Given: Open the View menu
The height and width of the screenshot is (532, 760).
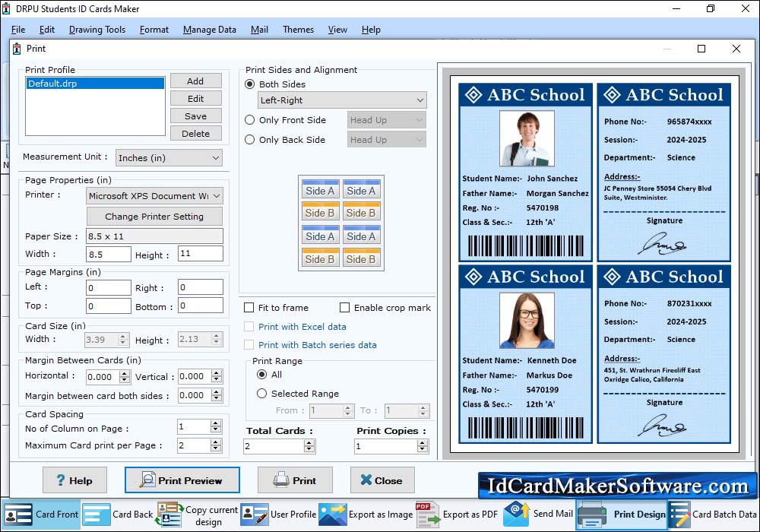Looking at the screenshot, I should click(x=337, y=30).
